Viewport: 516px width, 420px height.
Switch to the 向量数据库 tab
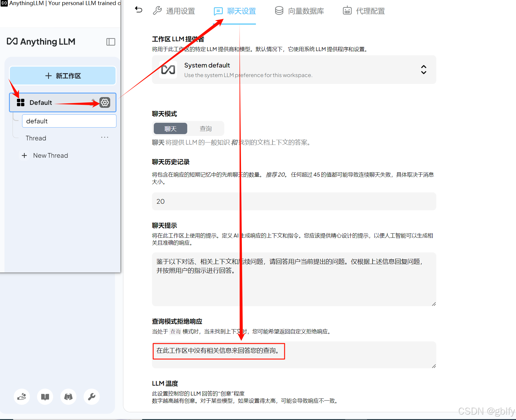click(300, 11)
